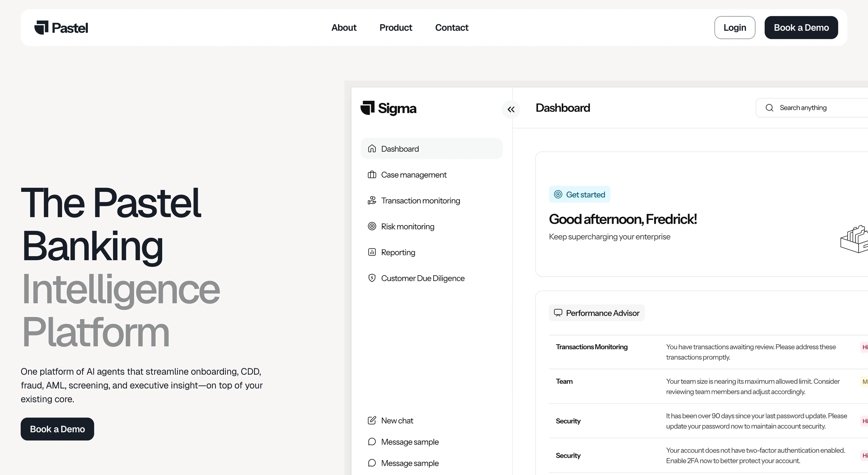The width and height of the screenshot is (868, 475).
Task: Click the Pastel logo in the navbar
Action: 61,28
